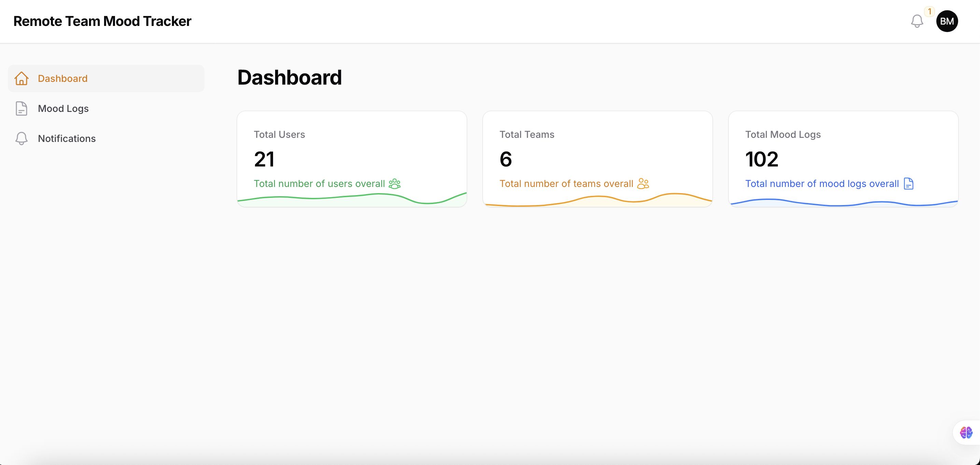
Task: Open the BM user avatar menu
Action: pyautogui.click(x=947, y=21)
